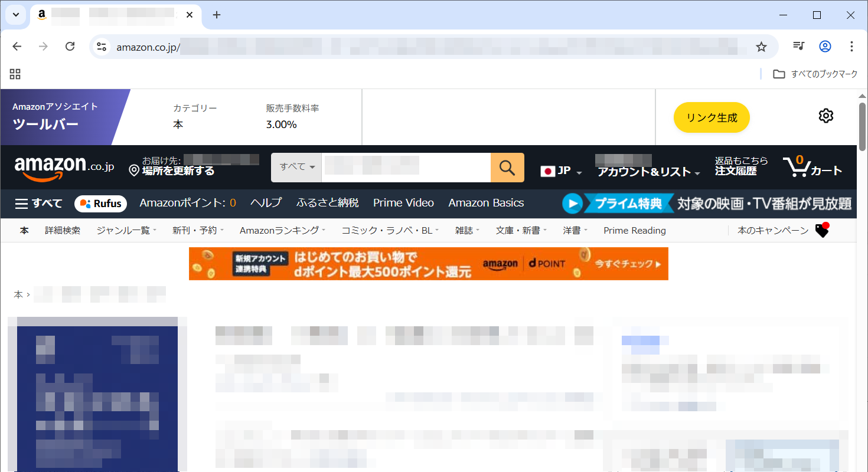This screenshot has width=868, height=472.
Task: Open Chrome profile avatar icon
Action: pos(825,47)
